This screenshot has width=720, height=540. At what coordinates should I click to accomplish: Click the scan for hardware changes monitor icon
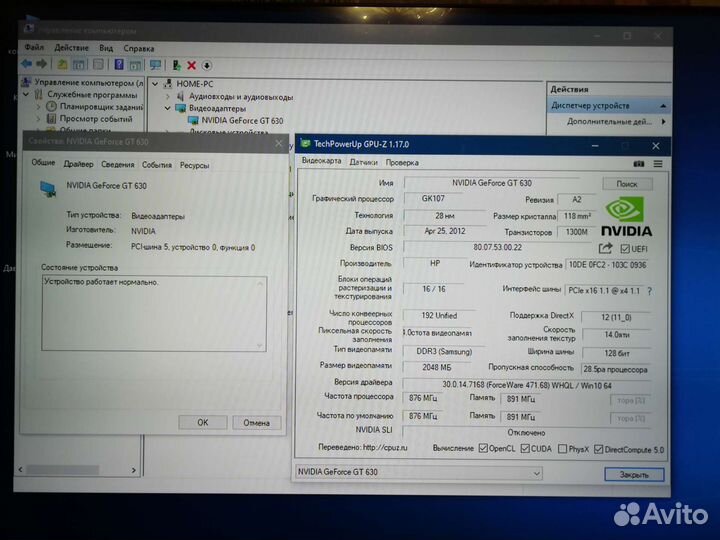click(x=156, y=65)
